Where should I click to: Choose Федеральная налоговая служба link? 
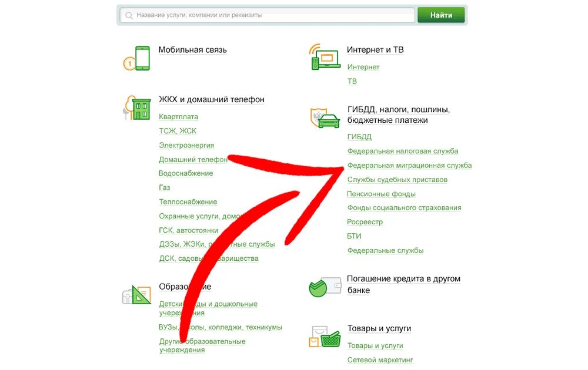point(403,151)
